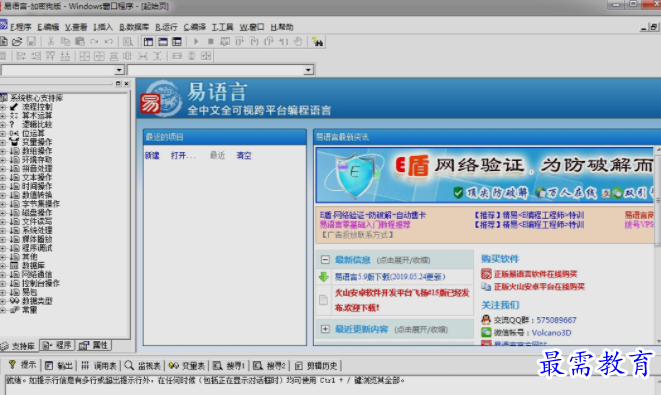Switch to the 输出 bottom tab

(59, 365)
